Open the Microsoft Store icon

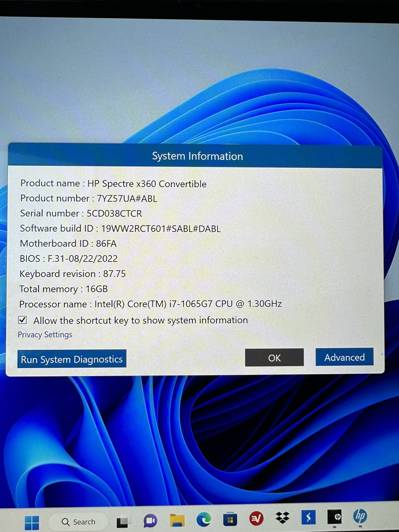point(230,519)
